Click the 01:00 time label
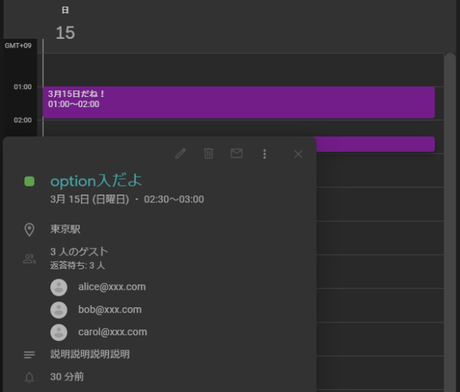 (23, 87)
